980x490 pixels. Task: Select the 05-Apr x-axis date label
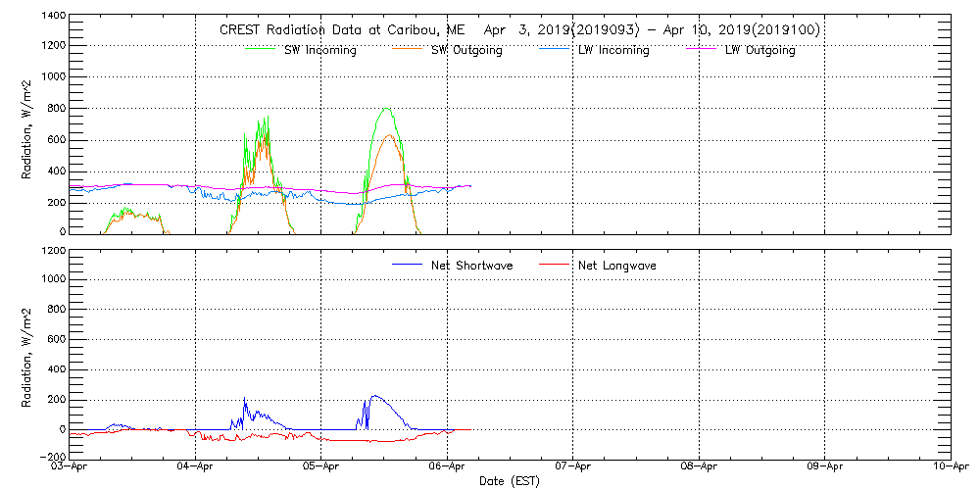pyautogui.click(x=321, y=467)
